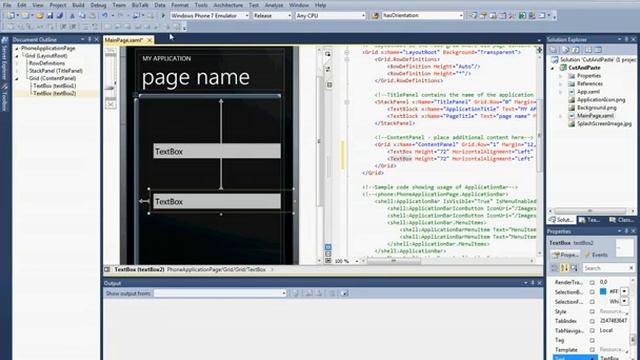Collapse PhoneApplicationPage node in Document Outline

pyautogui.click(x=17, y=48)
